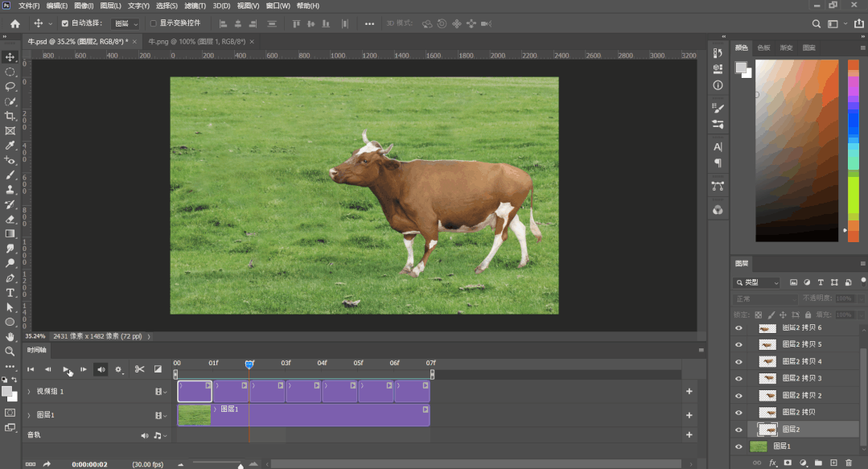Select the Horizontal Type tool

[10, 293]
